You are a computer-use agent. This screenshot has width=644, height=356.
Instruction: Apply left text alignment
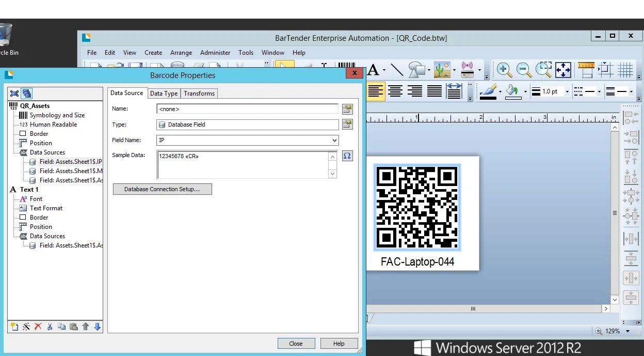(x=376, y=91)
